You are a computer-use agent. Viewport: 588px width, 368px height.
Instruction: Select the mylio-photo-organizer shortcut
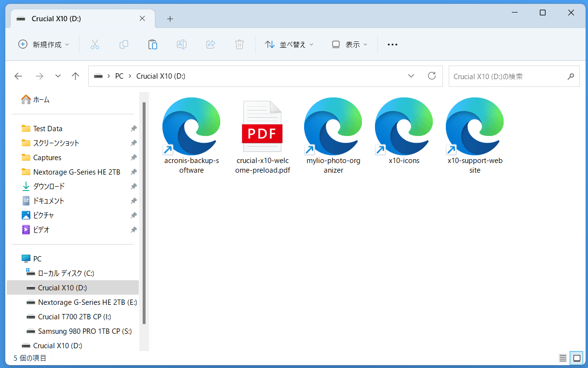(x=333, y=136)
